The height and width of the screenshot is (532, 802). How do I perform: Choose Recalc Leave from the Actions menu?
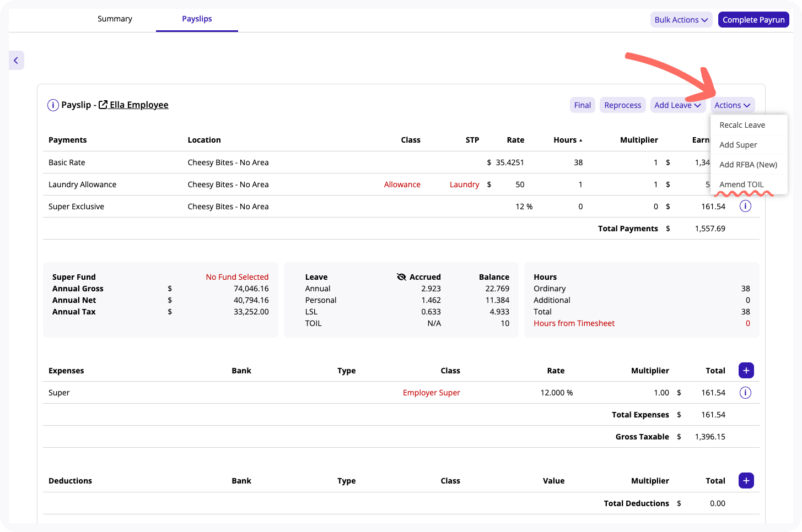[749, 125]
